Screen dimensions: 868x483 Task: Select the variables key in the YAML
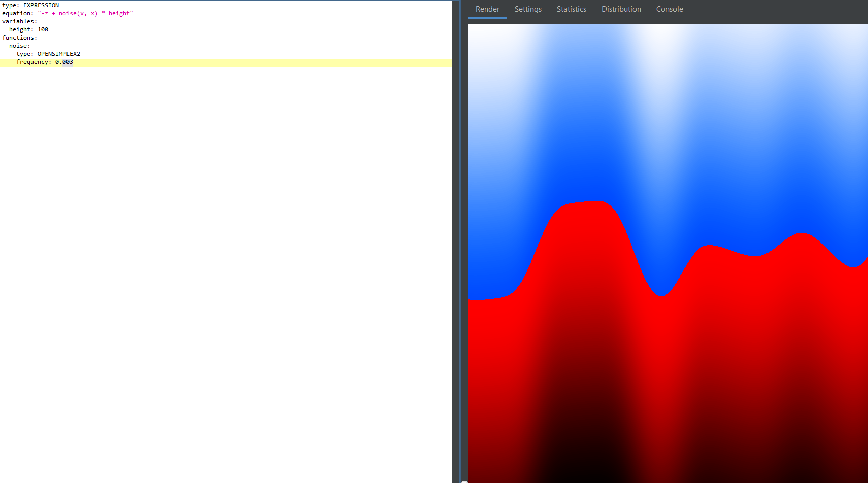(19, 21)
